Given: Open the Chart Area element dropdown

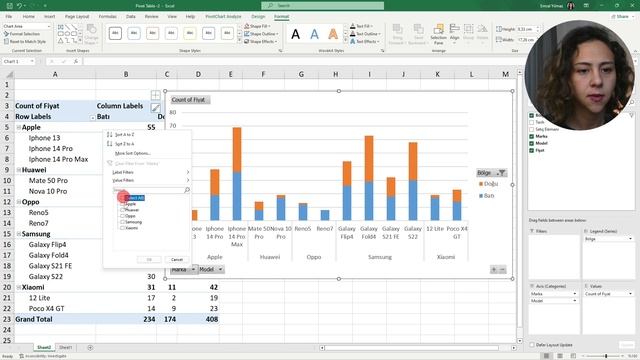Looking at the screenshot, I should tap(49, 26).
